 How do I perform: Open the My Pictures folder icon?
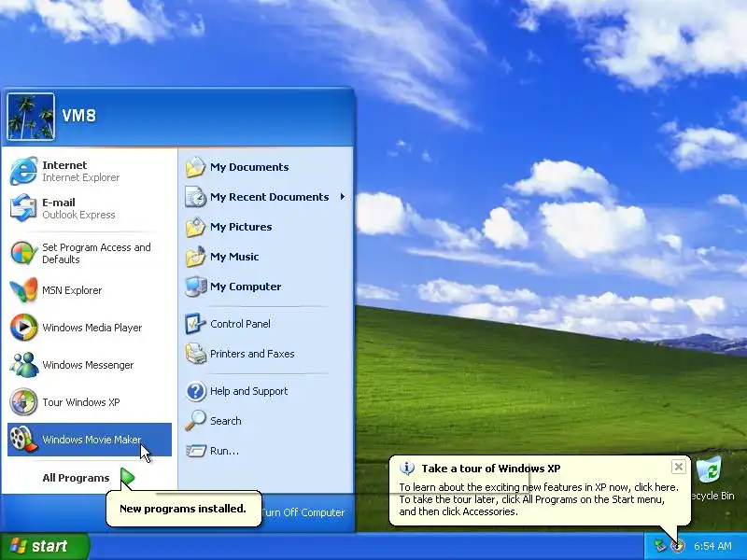[x=195, y=227]
